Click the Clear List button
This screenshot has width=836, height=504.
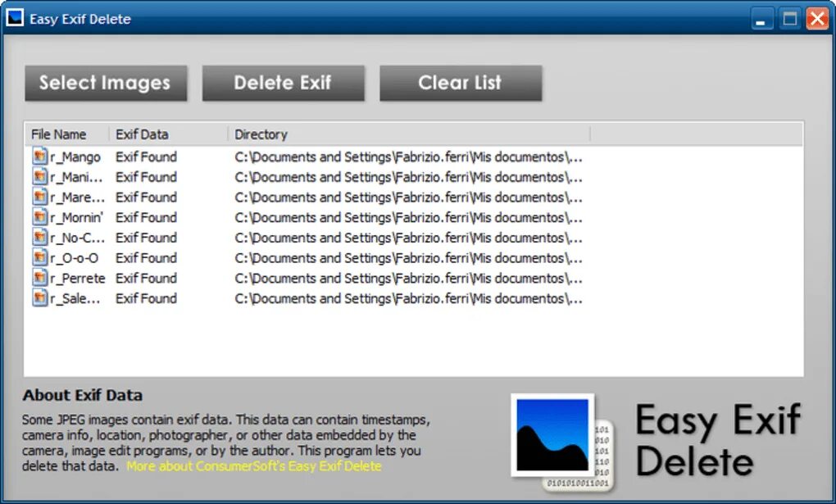click(x=461, y=84)
